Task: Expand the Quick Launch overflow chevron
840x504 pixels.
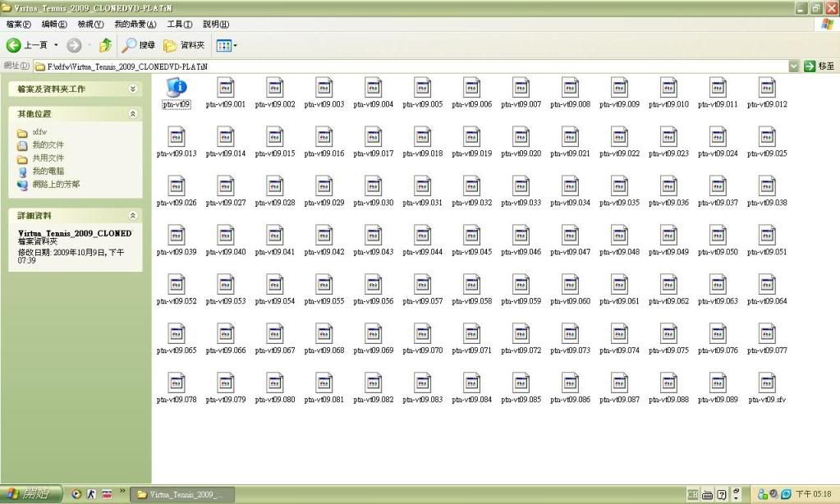Action: tap(122, 491)
